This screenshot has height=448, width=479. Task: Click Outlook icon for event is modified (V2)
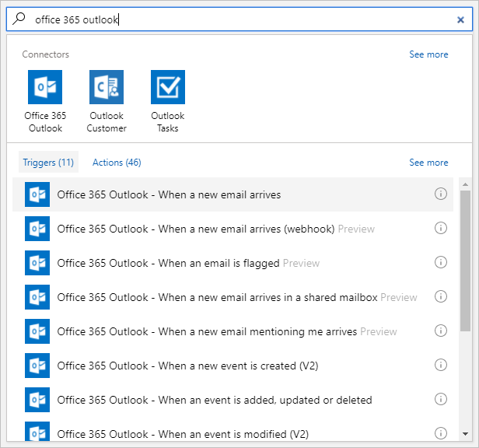tap(37, 432)
